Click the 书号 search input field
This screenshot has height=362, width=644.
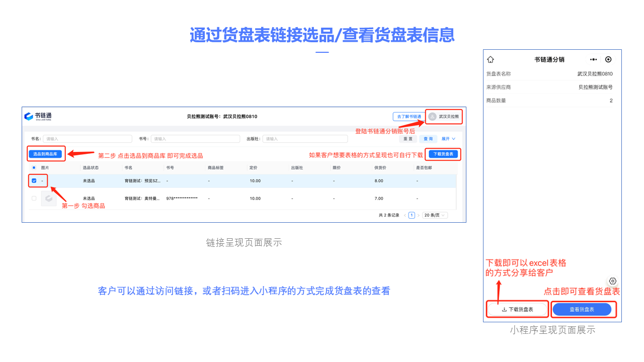195,139
